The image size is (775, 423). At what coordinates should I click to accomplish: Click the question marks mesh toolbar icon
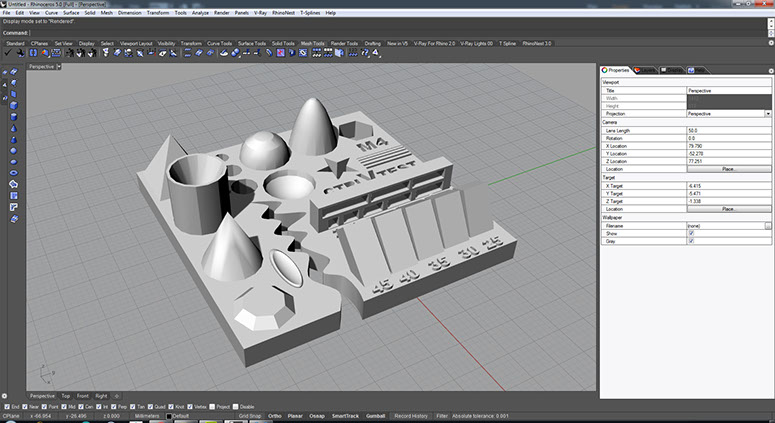coord(365,53)
